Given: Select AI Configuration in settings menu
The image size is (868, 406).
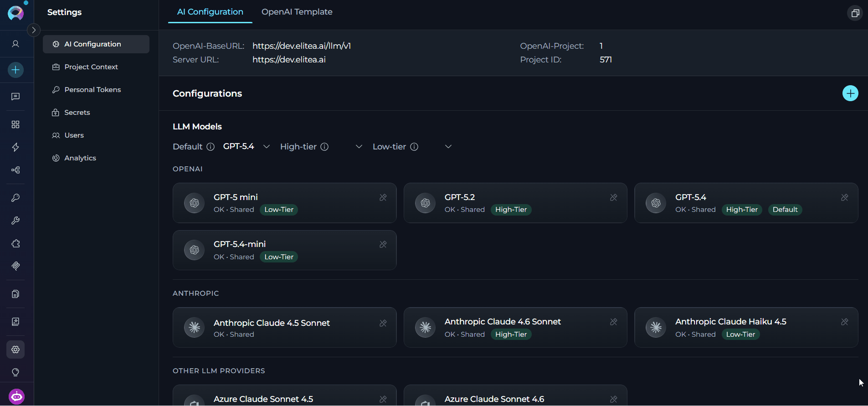Looking at the screenshot, I should 96,44.
